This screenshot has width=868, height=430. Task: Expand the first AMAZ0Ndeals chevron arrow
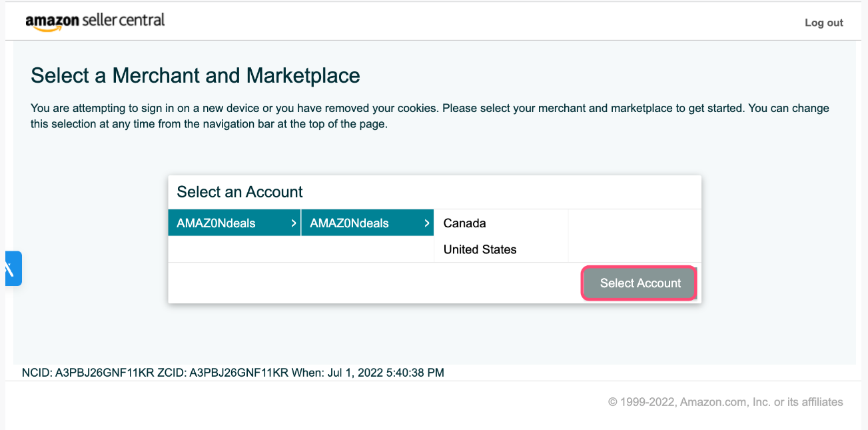tap(294, 223)
